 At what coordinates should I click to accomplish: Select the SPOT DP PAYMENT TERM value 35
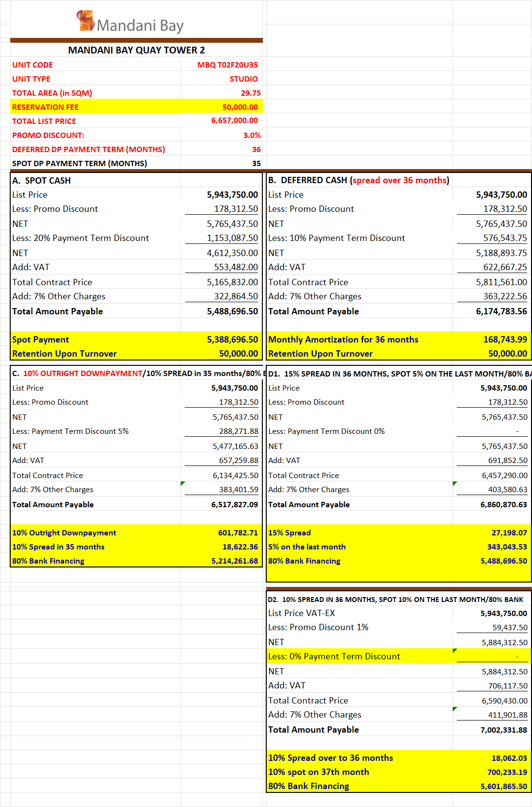256,164
